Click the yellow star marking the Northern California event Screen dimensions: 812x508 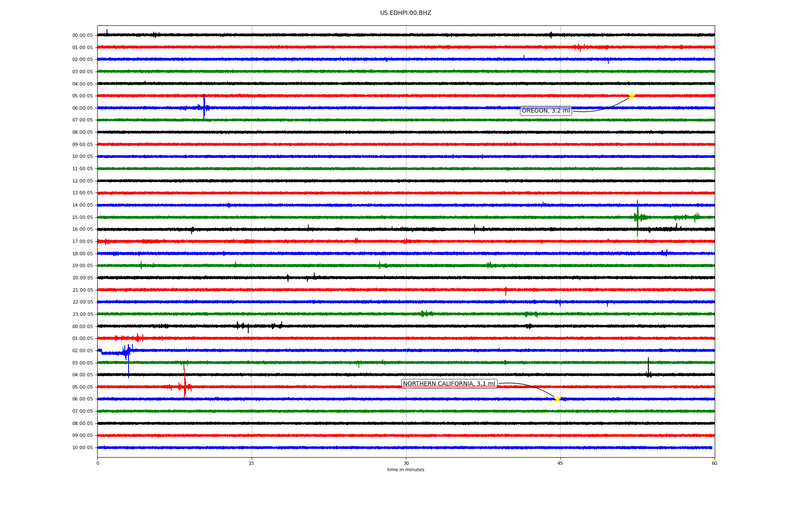[x=557, y=399]
